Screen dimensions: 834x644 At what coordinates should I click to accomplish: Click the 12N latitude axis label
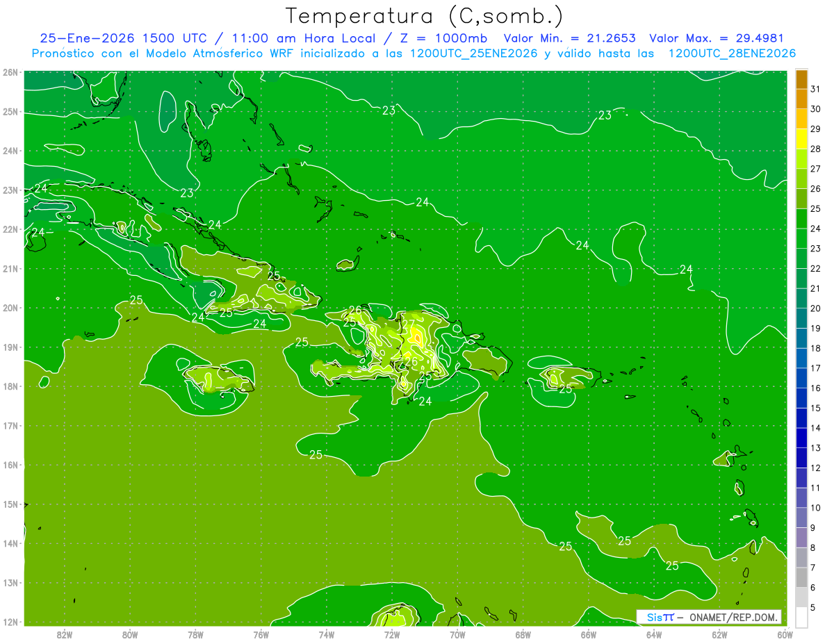click(x=10, y=622)
